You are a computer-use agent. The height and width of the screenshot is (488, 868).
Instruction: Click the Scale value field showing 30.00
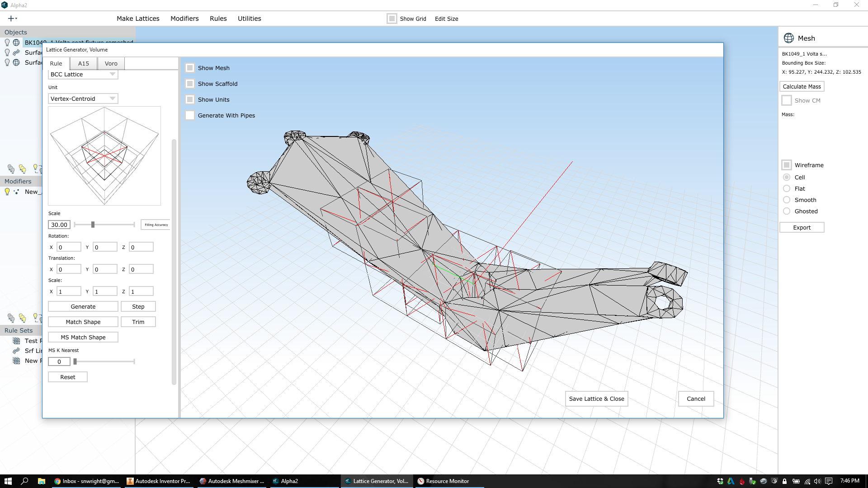pyautogui.click(x=59, y=225)
